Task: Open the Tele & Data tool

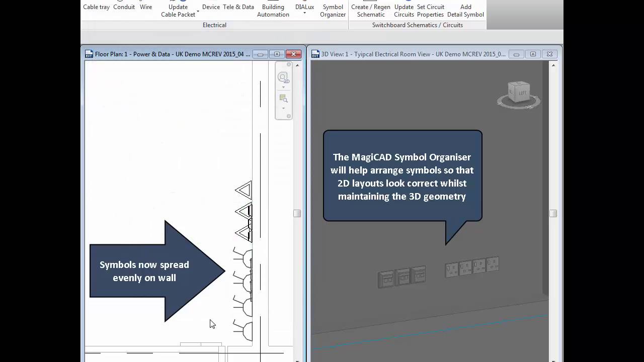Action: tap(238, 7)
